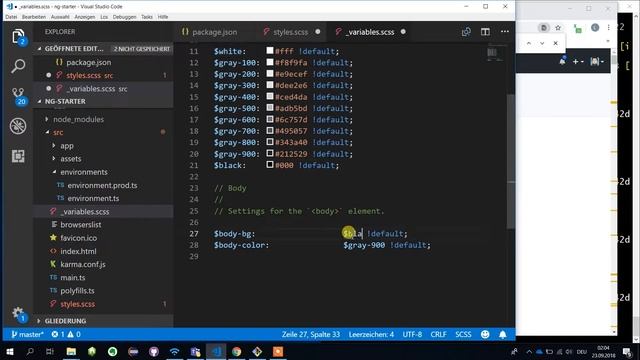Click the #fff color swatch on line 11

[x=270, y=51]
